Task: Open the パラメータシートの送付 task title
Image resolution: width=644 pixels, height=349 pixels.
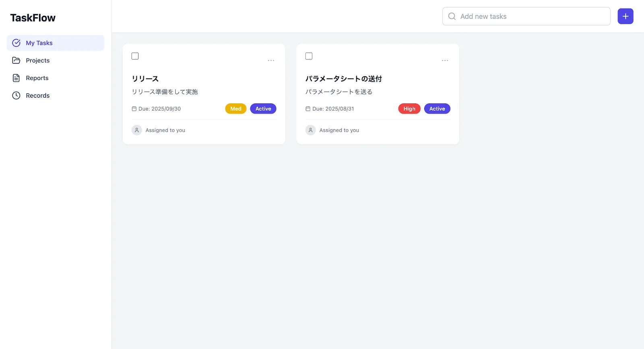Action: 343,79
